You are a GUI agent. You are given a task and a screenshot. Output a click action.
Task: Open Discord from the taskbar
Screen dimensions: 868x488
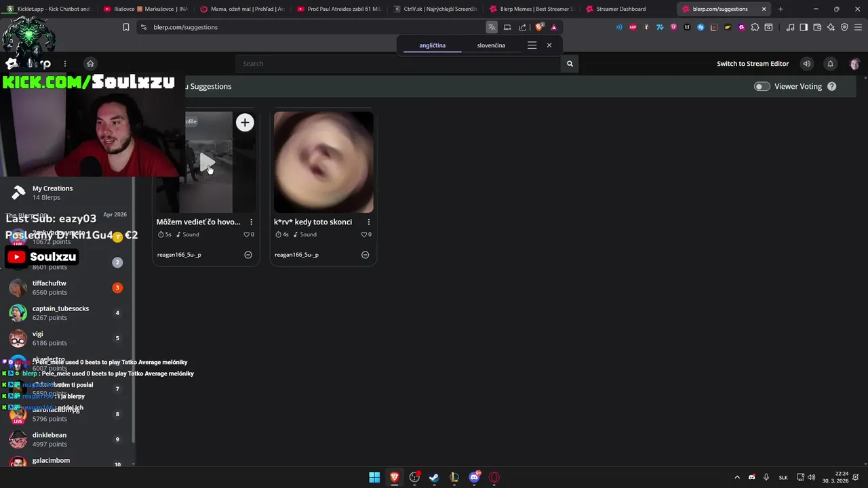pos(474,477)
